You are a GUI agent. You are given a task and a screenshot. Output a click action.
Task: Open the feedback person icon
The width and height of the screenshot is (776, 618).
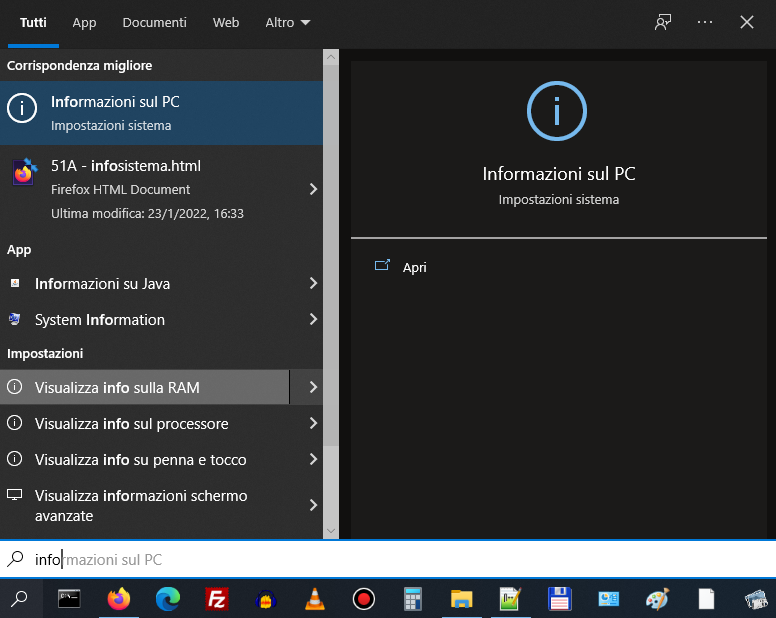point(663,22)
